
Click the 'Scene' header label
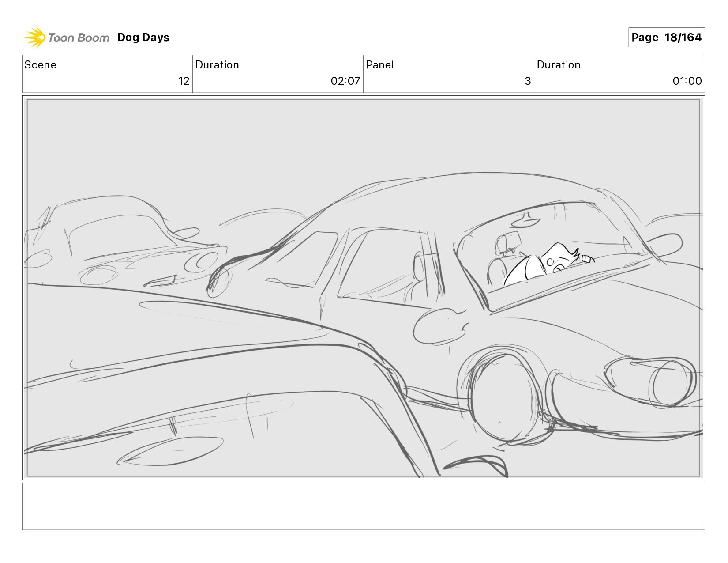coord(41,65)
